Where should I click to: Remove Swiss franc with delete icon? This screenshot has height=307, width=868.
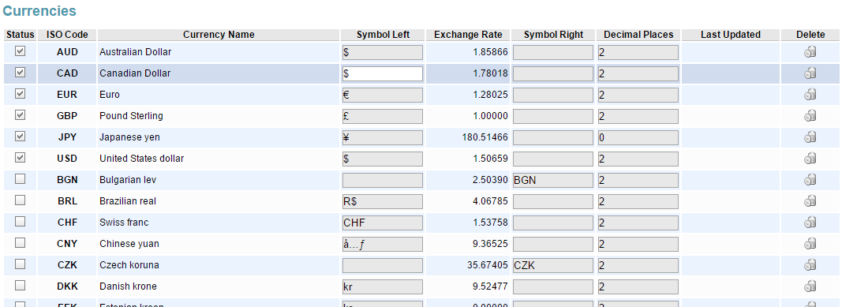click(x=810, y=223)
